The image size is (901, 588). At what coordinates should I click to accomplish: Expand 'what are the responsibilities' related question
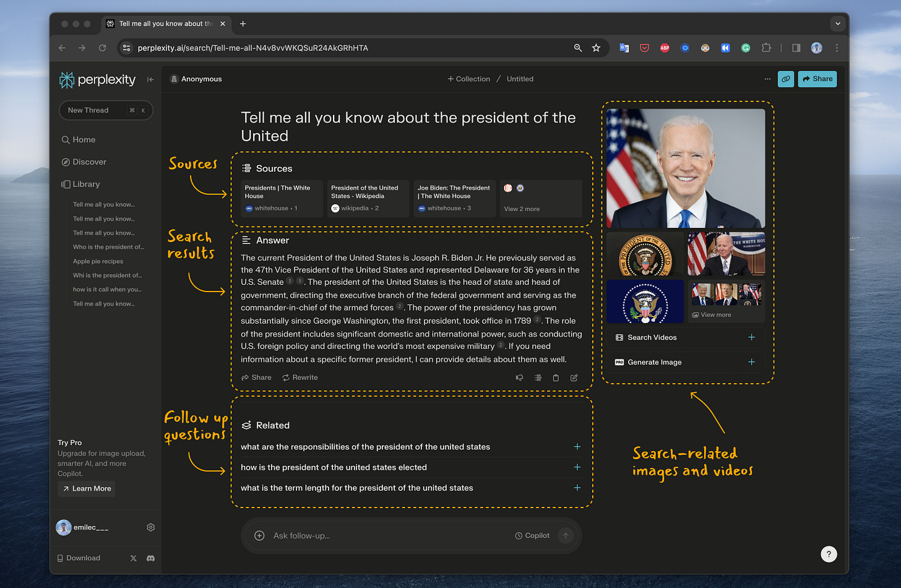tap(411, 447)
